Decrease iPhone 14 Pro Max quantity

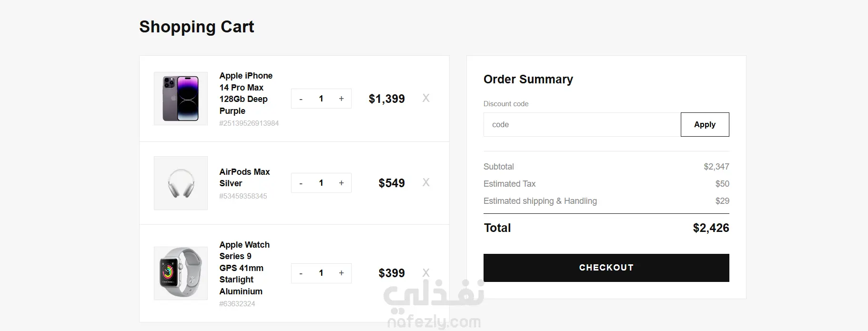tap(301, 99)
